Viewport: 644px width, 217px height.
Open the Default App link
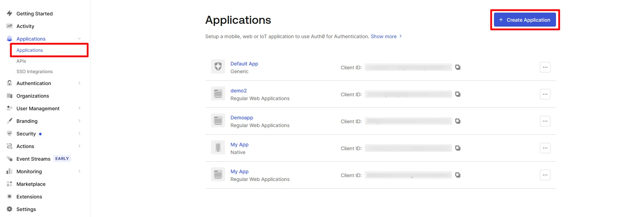coord(244,64)
